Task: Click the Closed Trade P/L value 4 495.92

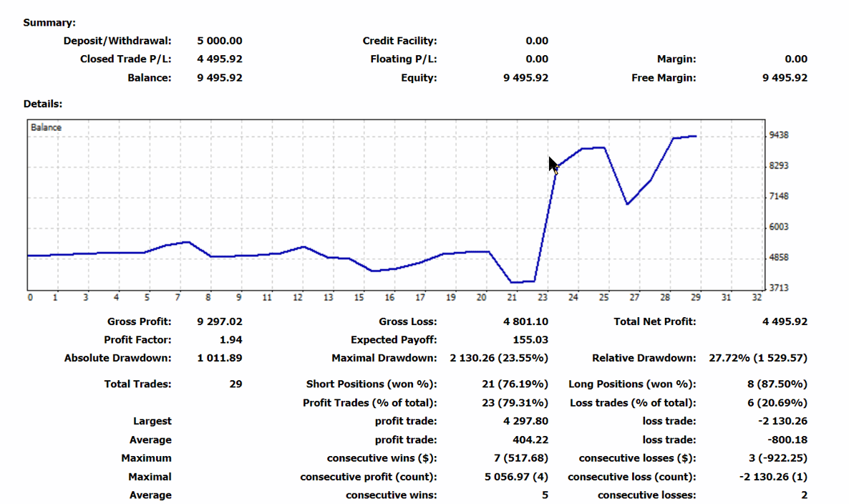Action: point(219,59)
